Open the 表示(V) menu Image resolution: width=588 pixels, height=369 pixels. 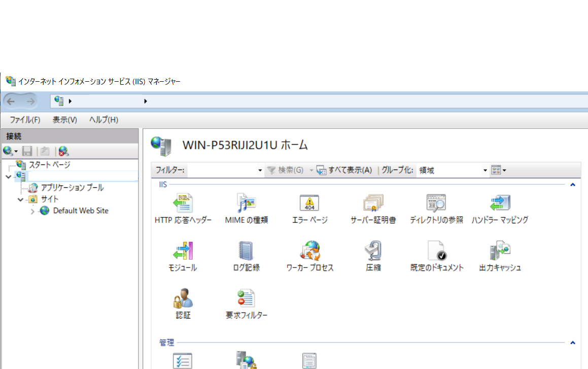pyautogui.click(x=64, y=119)
